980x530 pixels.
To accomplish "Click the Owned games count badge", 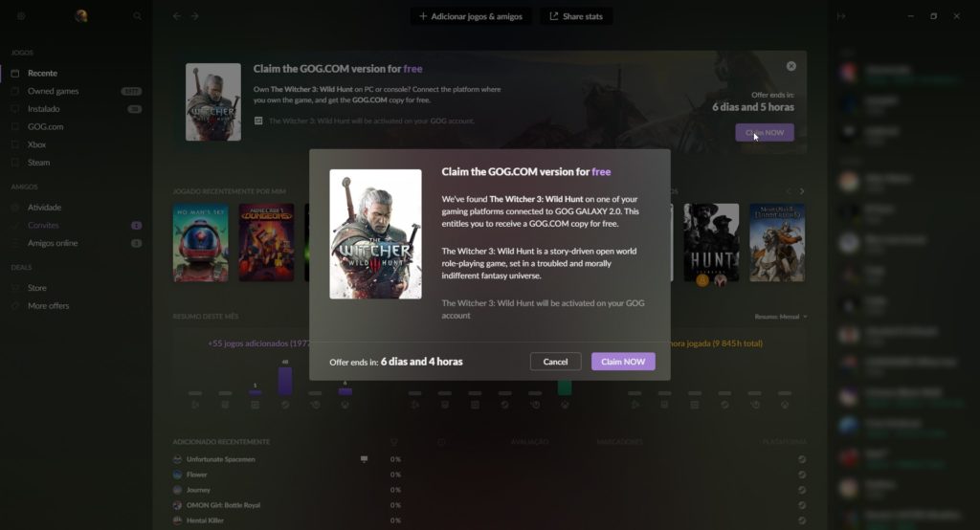I will tap(131, 91).
